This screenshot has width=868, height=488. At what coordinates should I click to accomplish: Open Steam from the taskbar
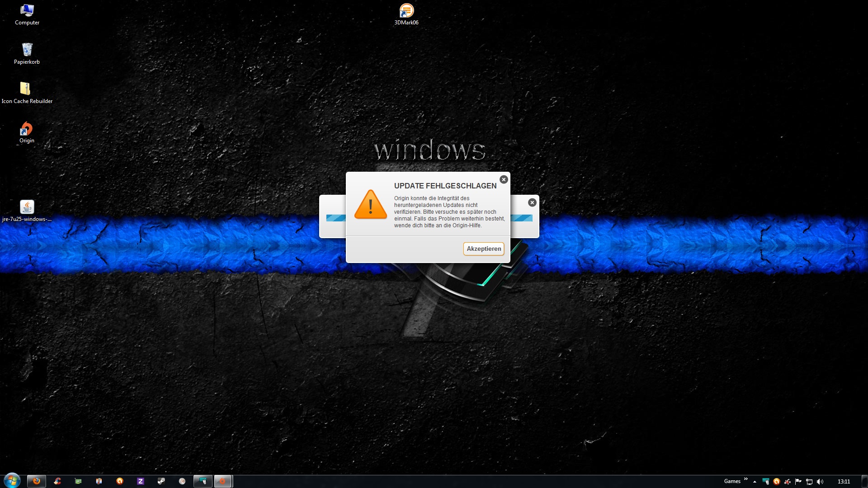pos(161,481)
